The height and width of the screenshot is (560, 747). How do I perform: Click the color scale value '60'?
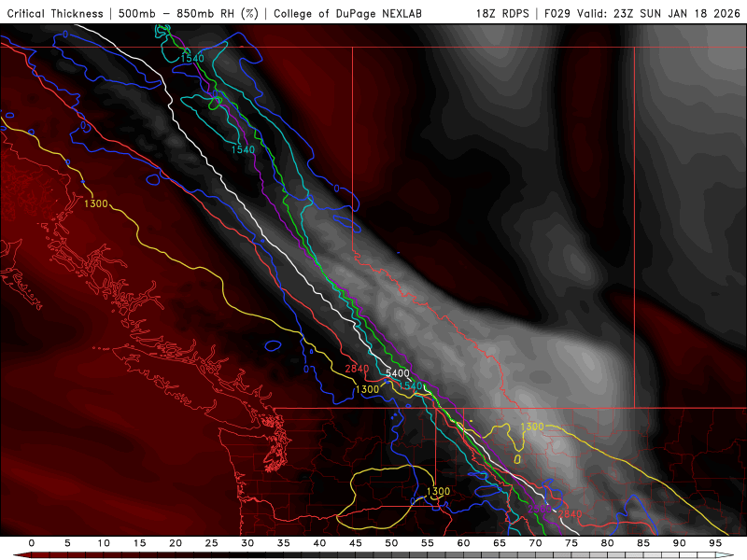coord(463,543)
